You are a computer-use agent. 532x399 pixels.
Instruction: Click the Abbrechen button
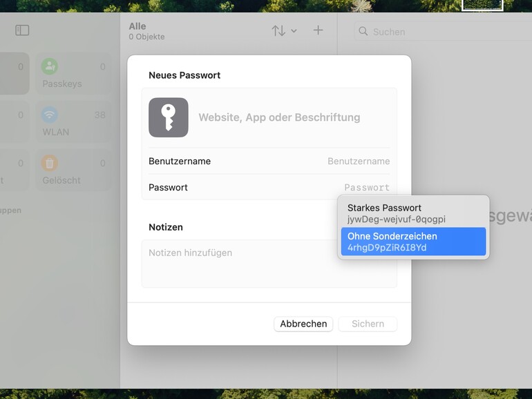[303, 324]
